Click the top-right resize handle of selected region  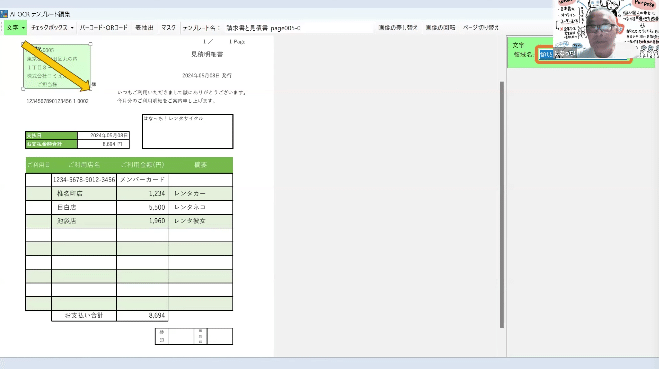point(91,44)
